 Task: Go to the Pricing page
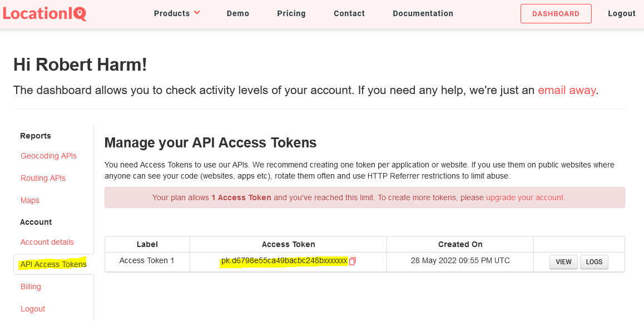click(291, 13)
